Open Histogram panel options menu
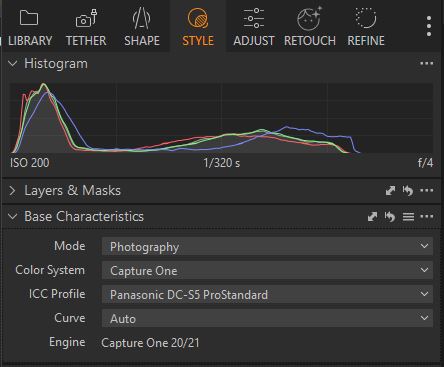The height and width of the screenshot is (367, 444). (x=427, y=63)
